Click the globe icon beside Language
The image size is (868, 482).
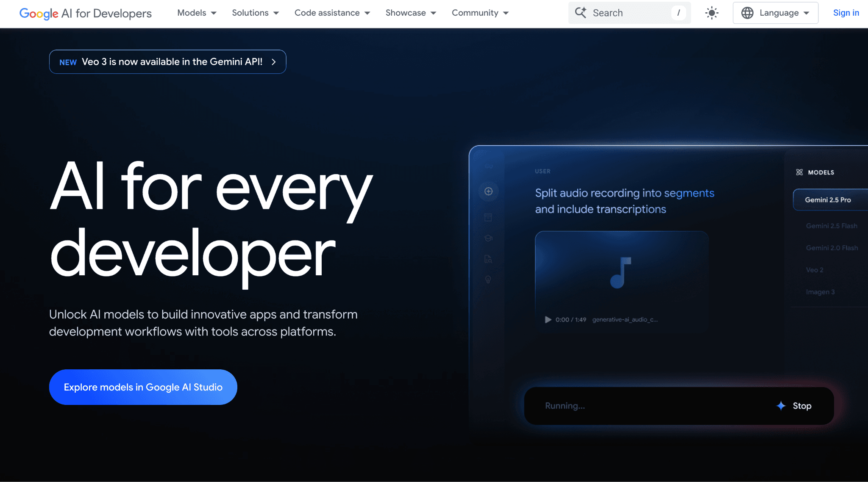tap(747, 13)
